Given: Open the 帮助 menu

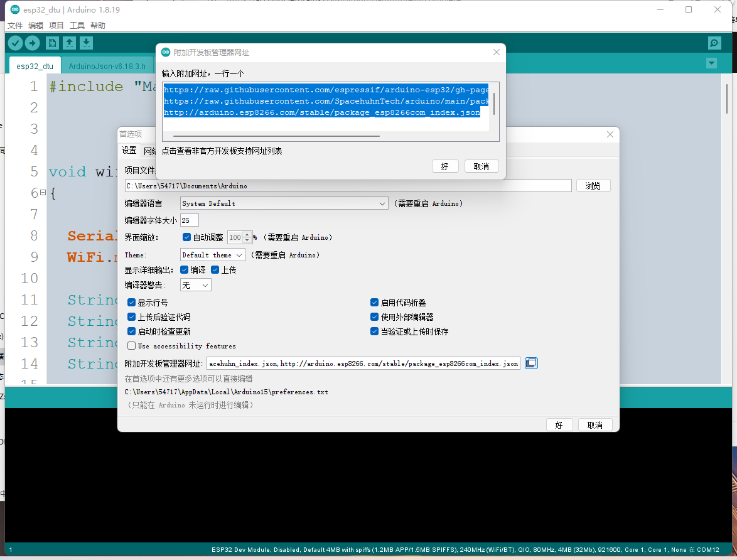Looking at the screenshot, I should (x=98, y=25).
